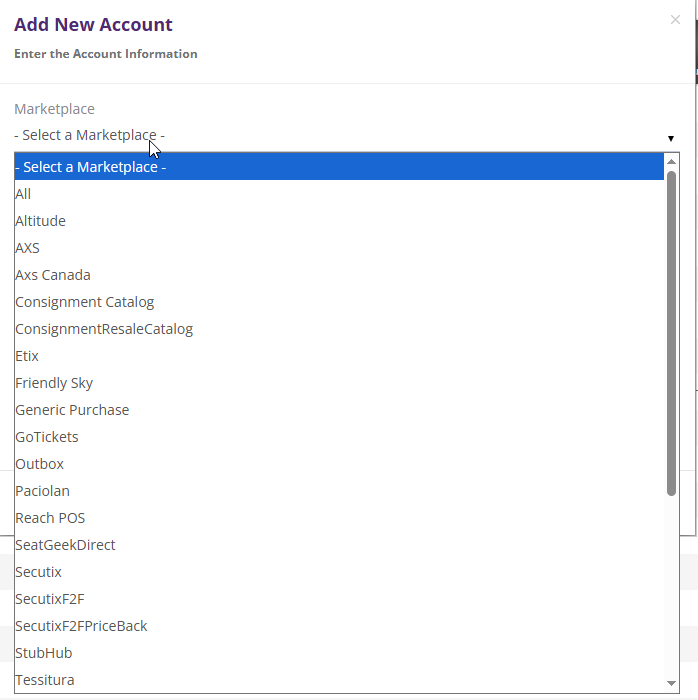Select Consignment Catalog option

pos(85,302)
